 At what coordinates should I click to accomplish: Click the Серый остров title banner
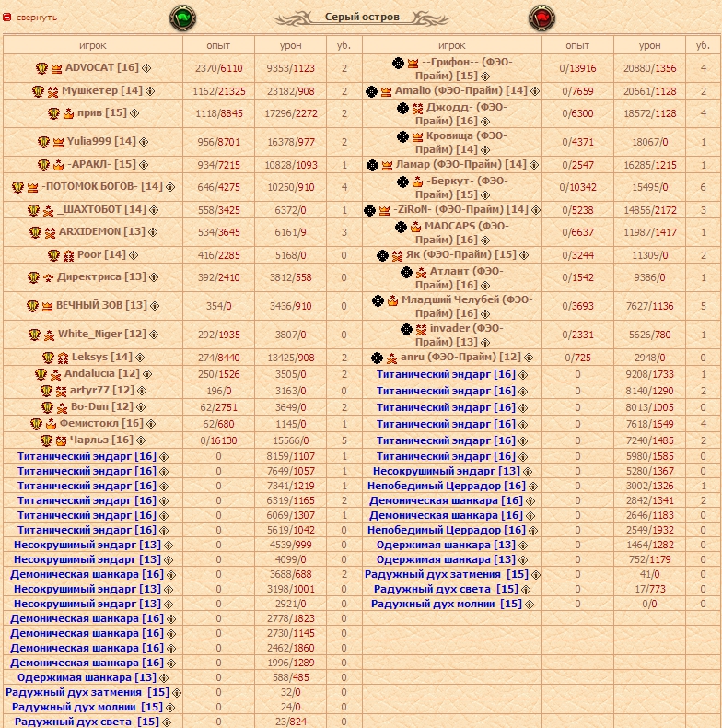(x=361, y=17)
